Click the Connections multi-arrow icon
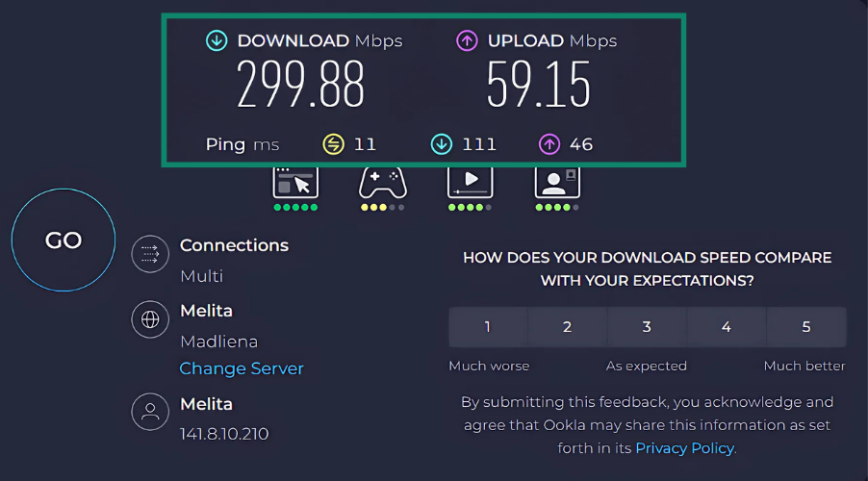 [150, 254]
